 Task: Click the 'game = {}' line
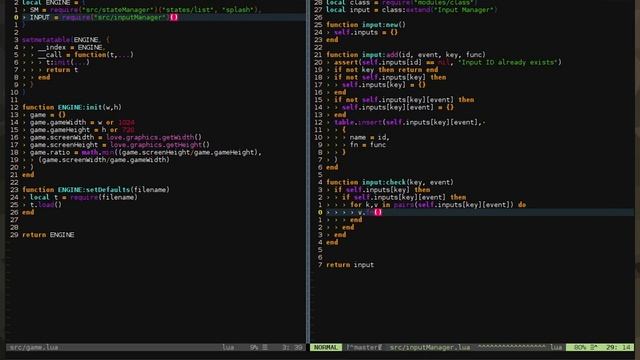pos(47,115)
